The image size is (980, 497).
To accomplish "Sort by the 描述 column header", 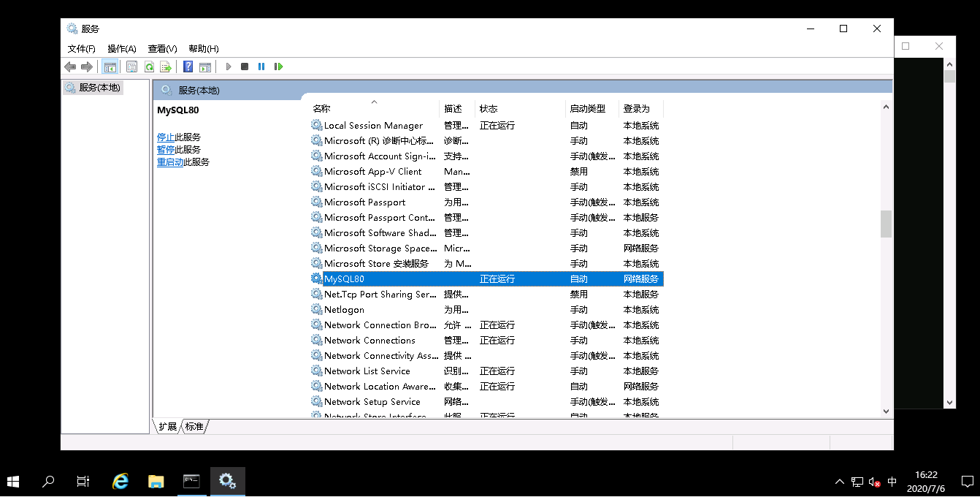I will click(x=457, y=108).
